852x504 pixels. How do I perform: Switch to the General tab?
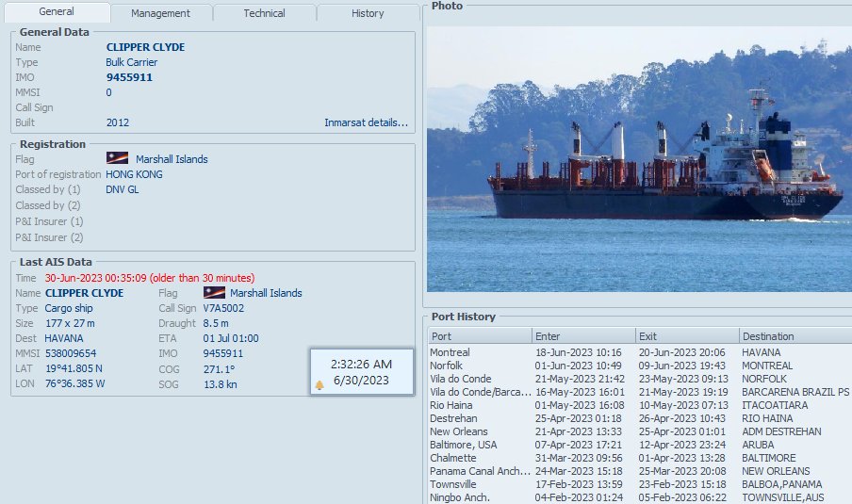(x=57, y=12)
